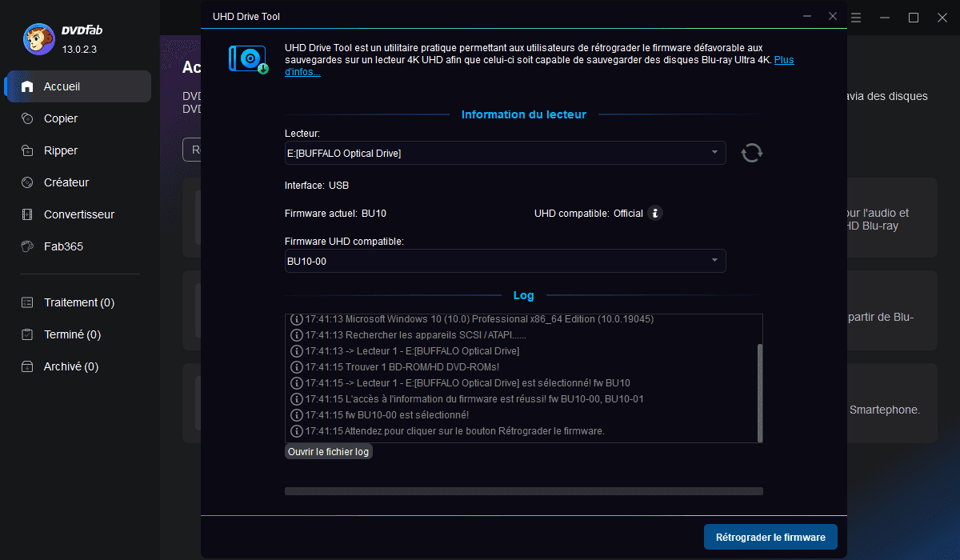The image size is (960, 560).
Task: Click the info icon beside UHD compatible Official
Action: 655,213
